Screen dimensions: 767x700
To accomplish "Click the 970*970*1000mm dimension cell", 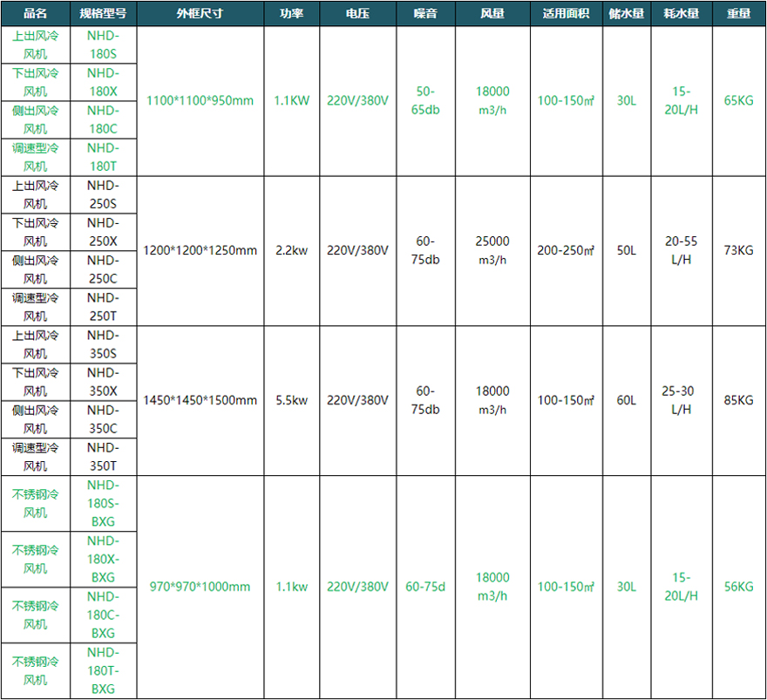I will pos(200,587).
